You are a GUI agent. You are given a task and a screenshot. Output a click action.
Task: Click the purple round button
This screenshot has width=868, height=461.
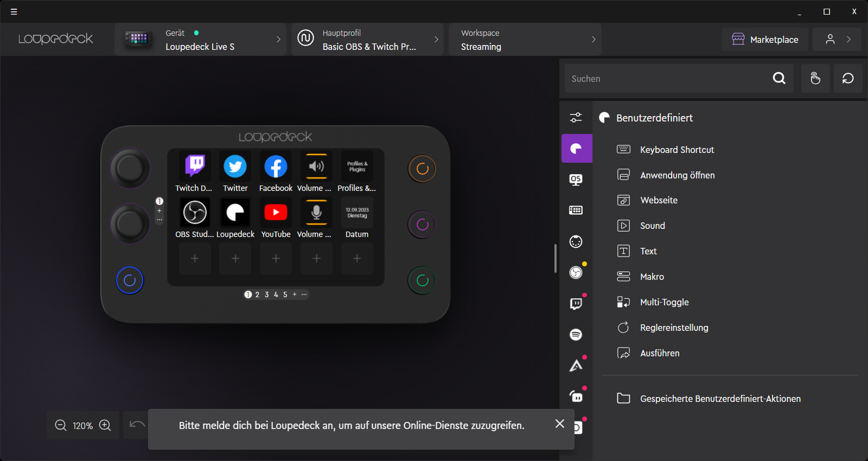coord(422,225)
